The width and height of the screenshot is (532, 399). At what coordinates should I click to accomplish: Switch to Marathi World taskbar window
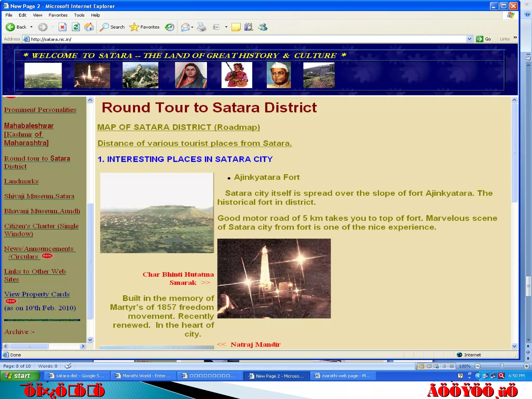[x=144, y=376]
